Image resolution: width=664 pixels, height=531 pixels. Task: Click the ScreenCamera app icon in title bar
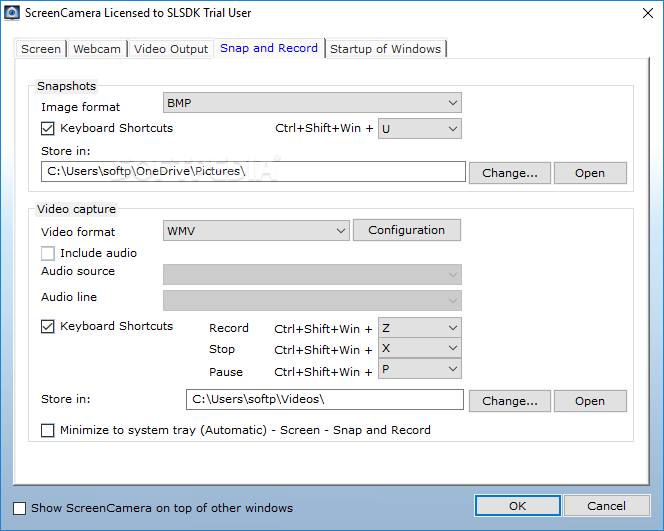pos(11,13)
